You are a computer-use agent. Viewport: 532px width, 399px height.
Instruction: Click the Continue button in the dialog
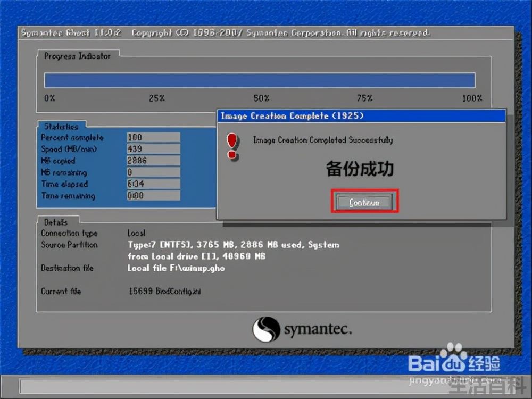(364, 202)
